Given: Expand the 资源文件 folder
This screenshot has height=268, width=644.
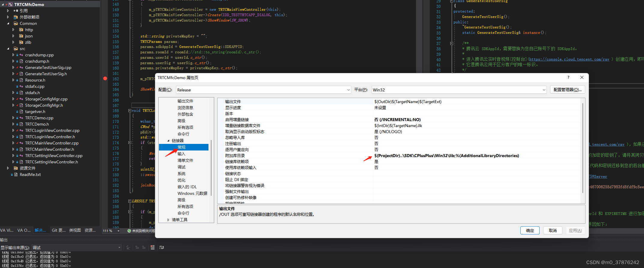Looking at the screenshot, I should click(8, 168).
